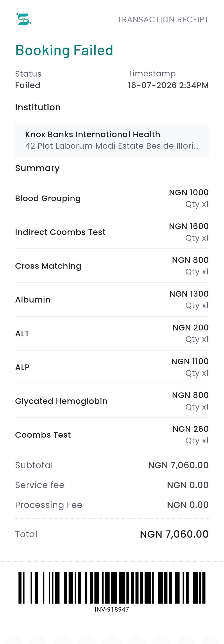Screen dimensions: 224x644
Task: Click the ALT test entry
Action: pos(112,333)
